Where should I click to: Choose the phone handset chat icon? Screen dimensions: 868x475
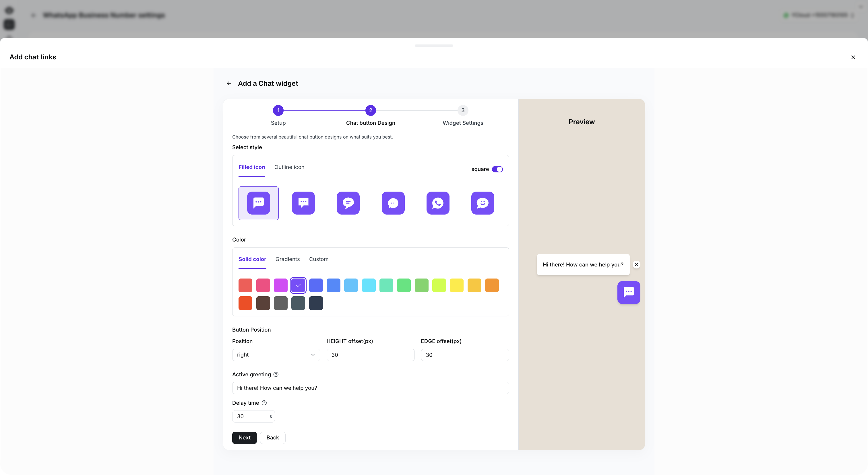[x=438, y=203]
